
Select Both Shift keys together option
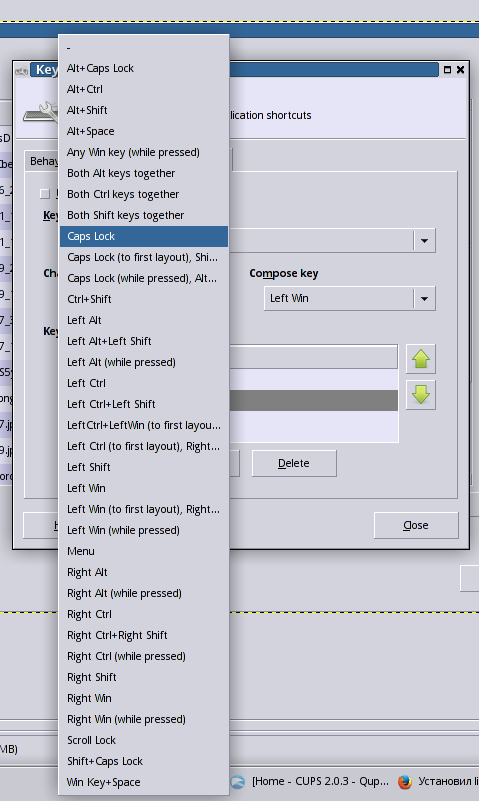[144, 215]
